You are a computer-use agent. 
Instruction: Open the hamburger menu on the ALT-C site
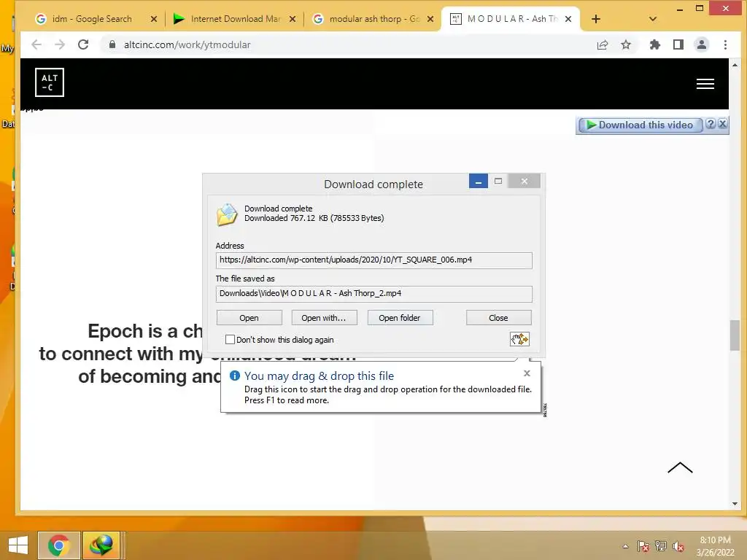tap(705, 84)
